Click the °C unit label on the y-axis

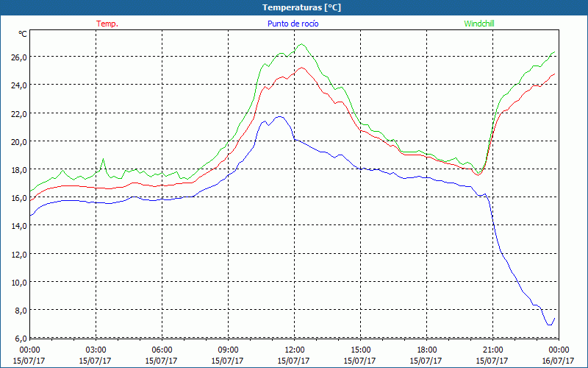coord(23,34)
